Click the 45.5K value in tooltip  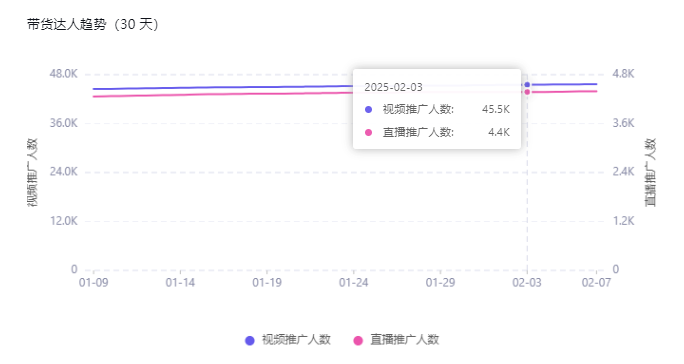(496, 110)
